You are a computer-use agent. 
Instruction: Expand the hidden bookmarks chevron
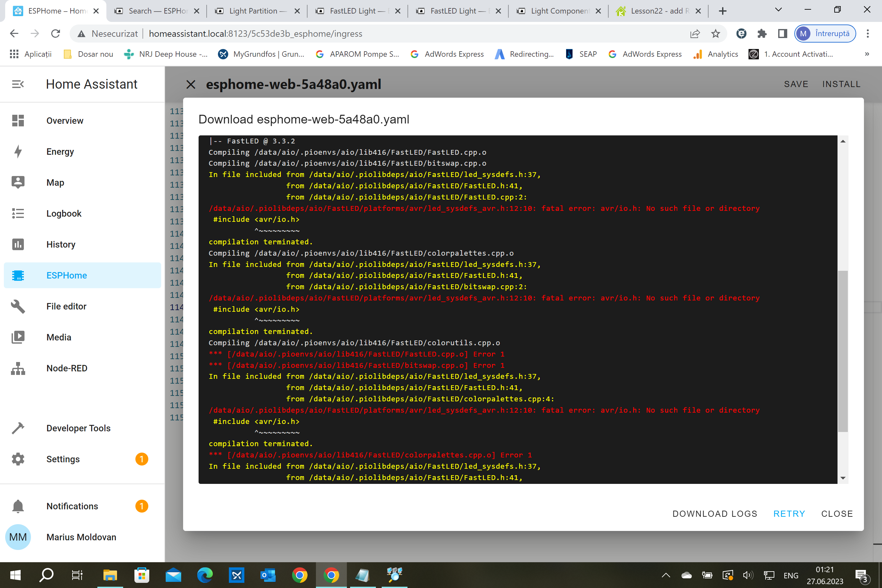(x=867, y=54)
